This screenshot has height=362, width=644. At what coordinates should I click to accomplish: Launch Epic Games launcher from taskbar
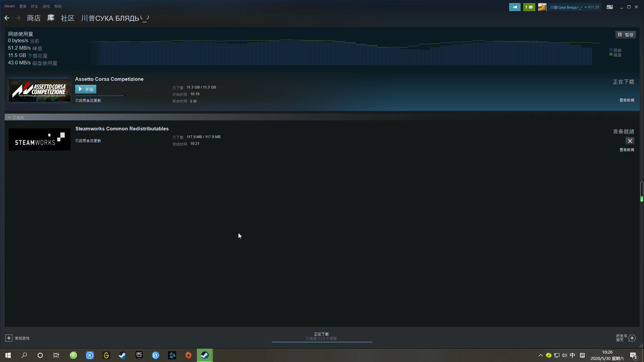[x=139, y=355]
